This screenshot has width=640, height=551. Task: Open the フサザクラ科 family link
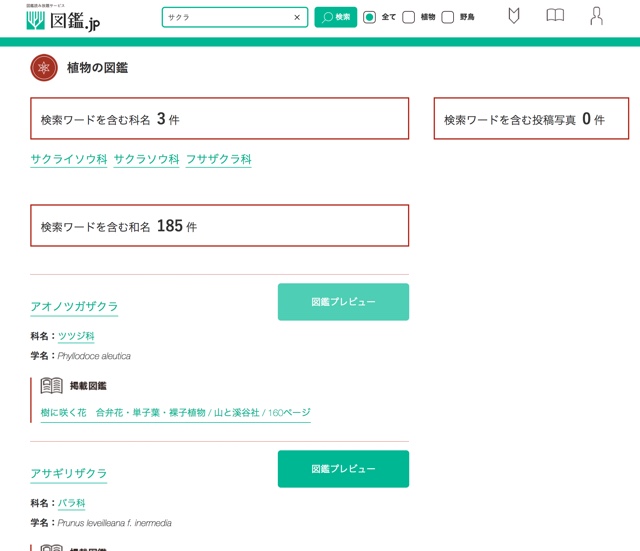[219, 159]
